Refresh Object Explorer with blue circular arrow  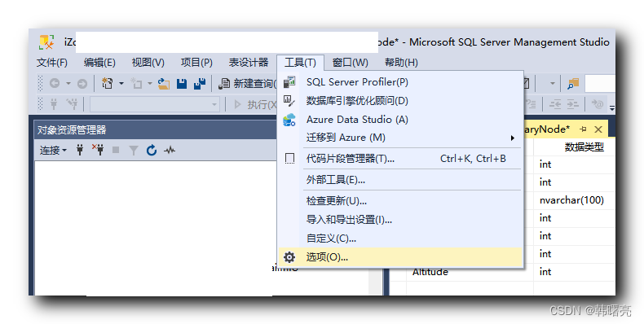[152, 150]
